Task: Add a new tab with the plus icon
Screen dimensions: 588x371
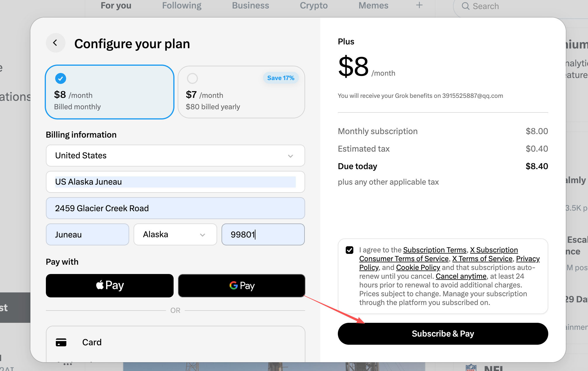Action: coord(419,5)
